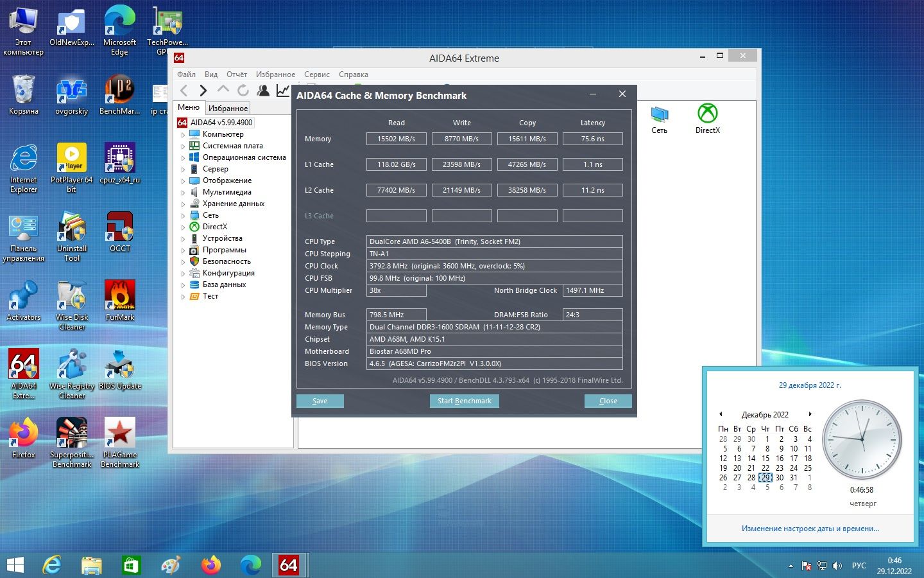Click the Save button in the benchmark dialog
Screen dimensions: 924x578
pyautogui.click(x=320, y=401)
